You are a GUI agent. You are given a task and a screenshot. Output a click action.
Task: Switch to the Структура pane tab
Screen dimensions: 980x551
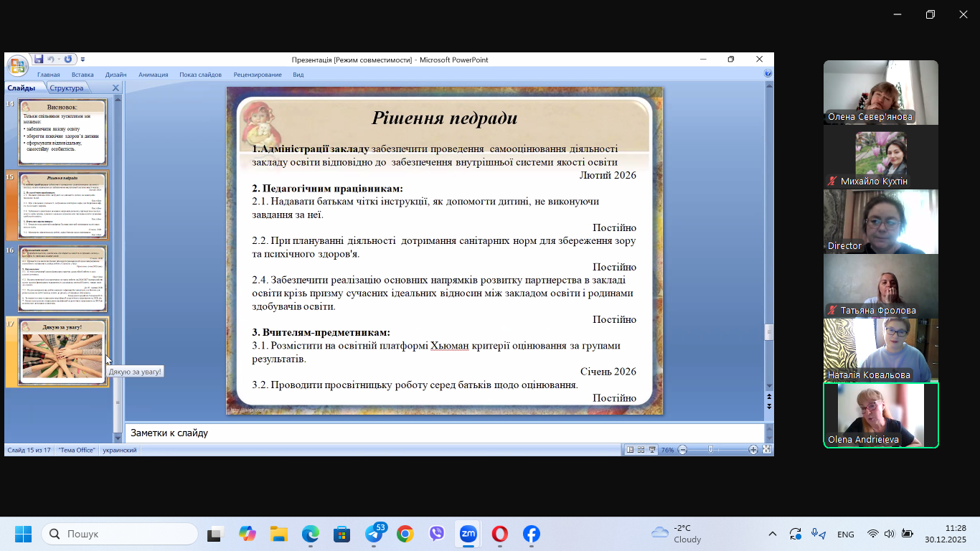(x=66, y=88)
